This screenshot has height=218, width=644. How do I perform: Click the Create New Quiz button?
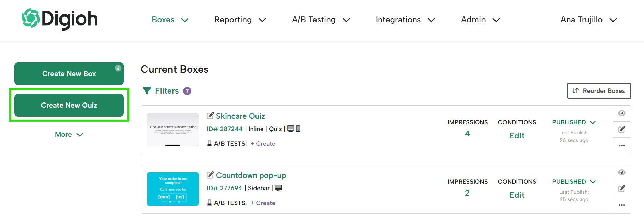point(69,105)
